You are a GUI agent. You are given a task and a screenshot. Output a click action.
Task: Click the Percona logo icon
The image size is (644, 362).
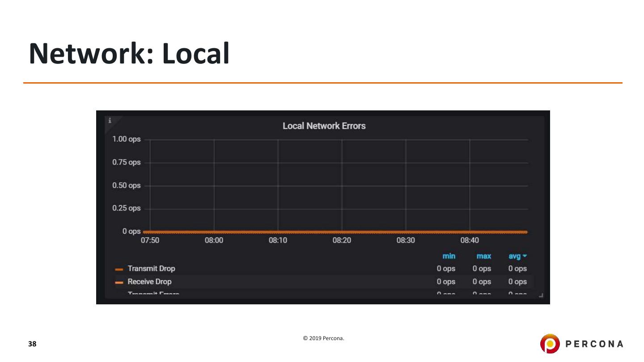click(x=550, y=343)
